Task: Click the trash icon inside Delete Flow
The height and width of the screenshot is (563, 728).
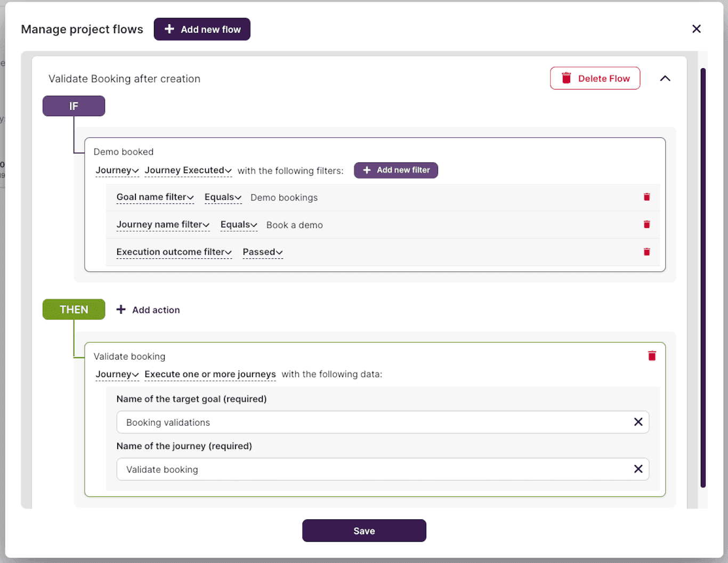Action: [566, 78]
